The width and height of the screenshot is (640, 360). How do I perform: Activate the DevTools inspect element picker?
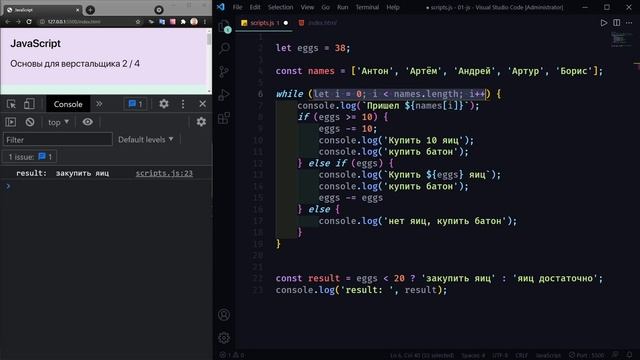[x=11, y=104]
